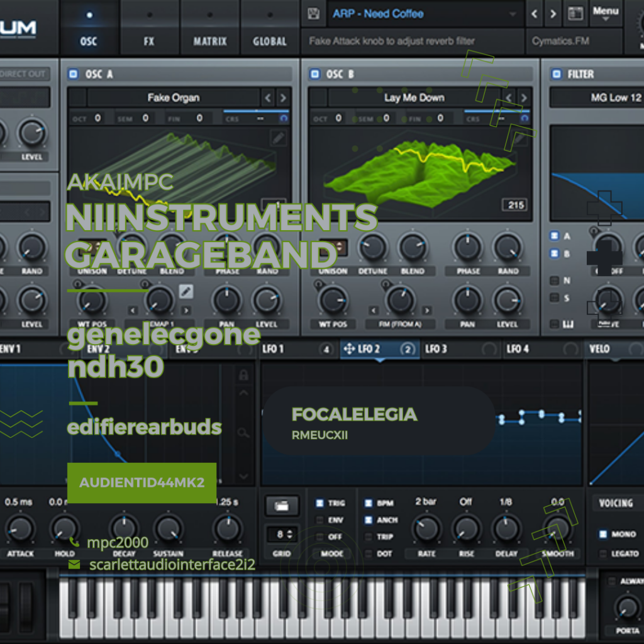Choose previous warp mode for OSC B
Viewport: 644px width, 644px height.
(374, 311)
